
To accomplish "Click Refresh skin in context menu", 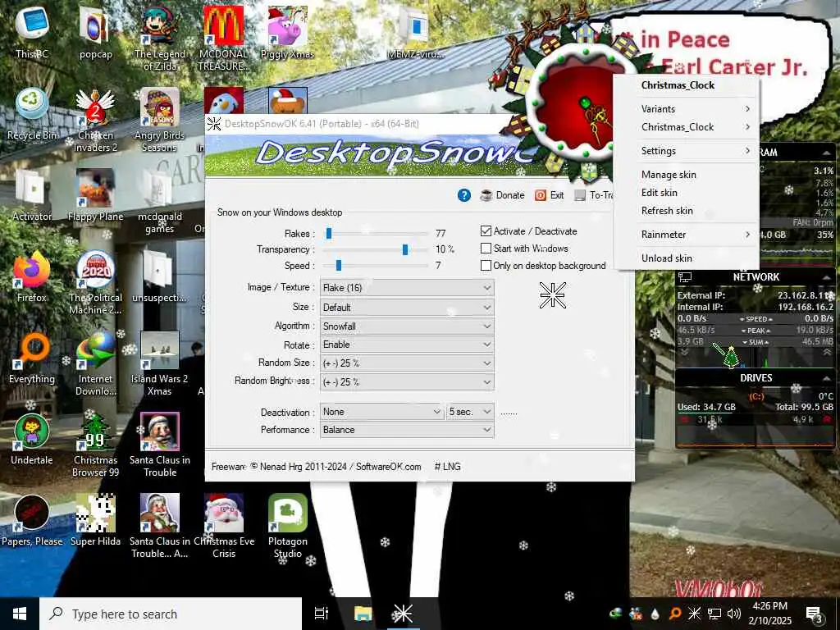I will pyautogui.click(x=687, y=211).
